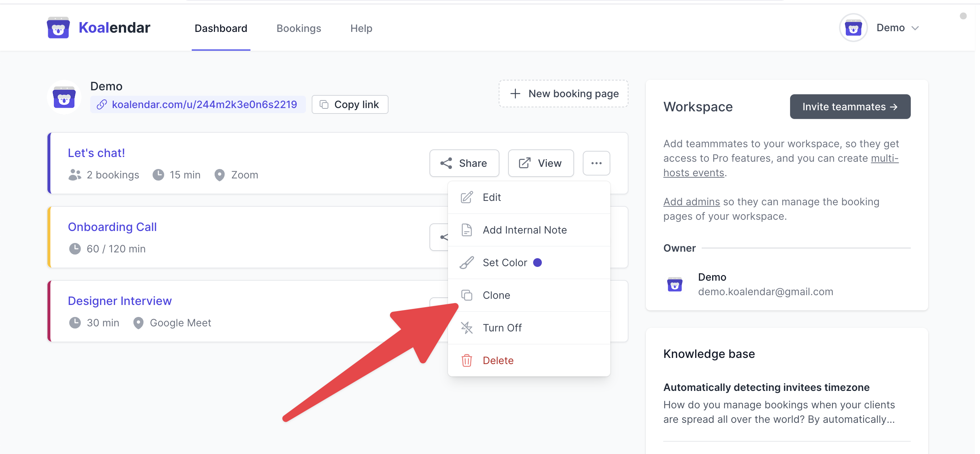Open the Onboarding Call booking page title
Viewport: 980px width, 454px height.
coord(112,227)
